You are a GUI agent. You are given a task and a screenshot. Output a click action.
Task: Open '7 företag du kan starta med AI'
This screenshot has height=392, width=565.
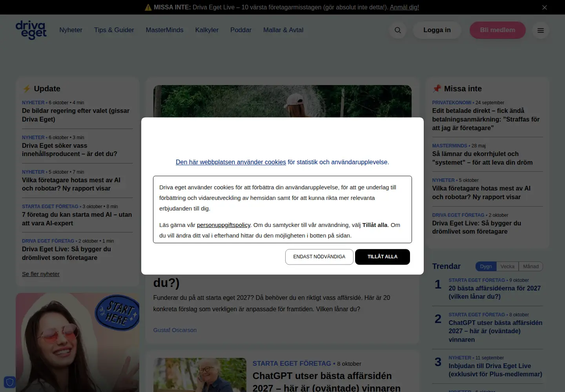[x=77, y=219]
